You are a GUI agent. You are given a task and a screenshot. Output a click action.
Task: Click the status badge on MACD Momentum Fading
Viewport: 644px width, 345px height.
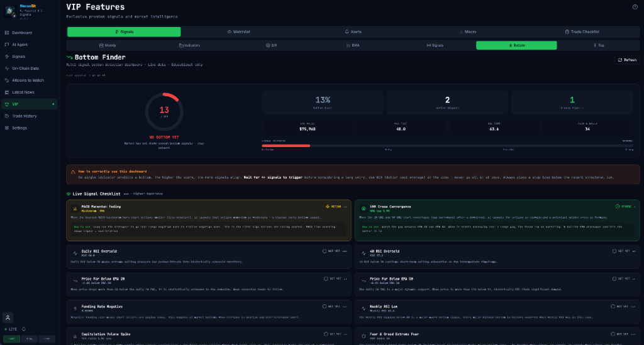click(333, 206)
